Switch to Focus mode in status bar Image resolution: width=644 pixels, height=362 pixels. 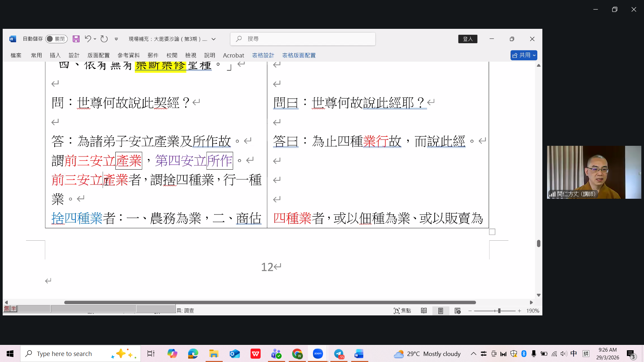pos(402,311)
